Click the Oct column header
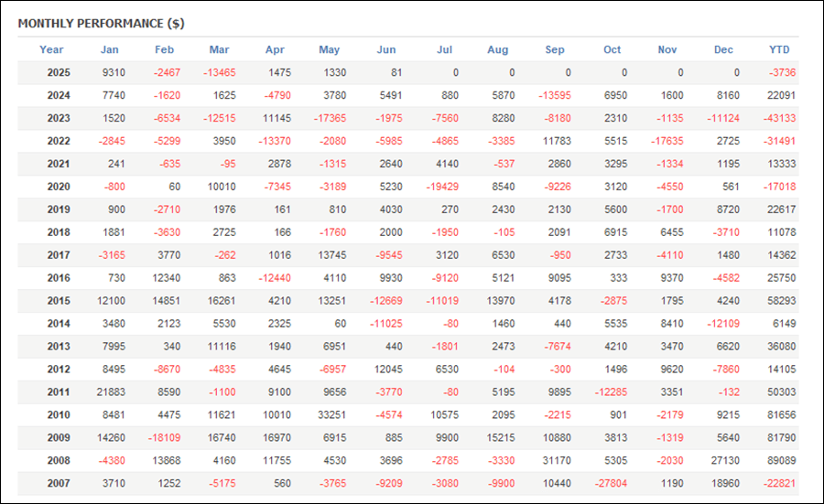This screenshot has width=824, height=504. pyautogui.click(x=613, y=49)
